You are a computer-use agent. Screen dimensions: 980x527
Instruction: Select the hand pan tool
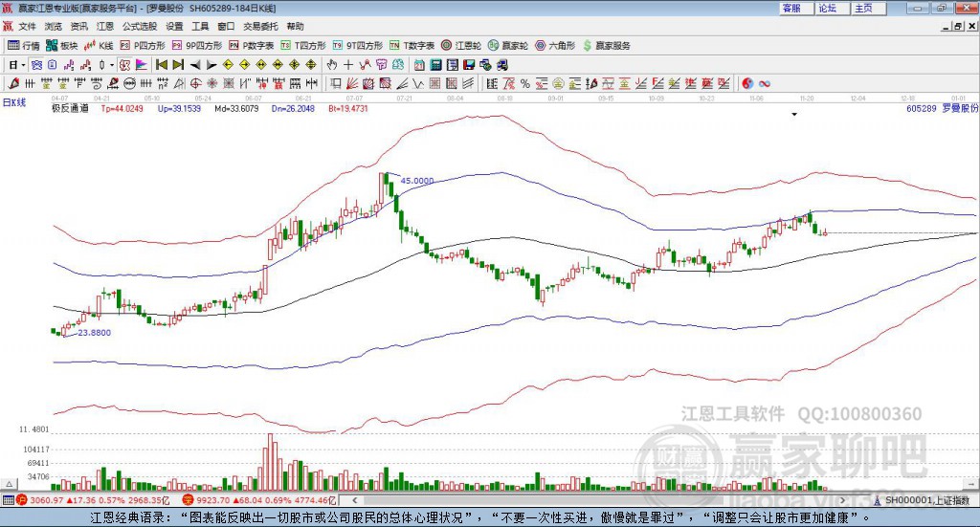[x=332, y=65]
